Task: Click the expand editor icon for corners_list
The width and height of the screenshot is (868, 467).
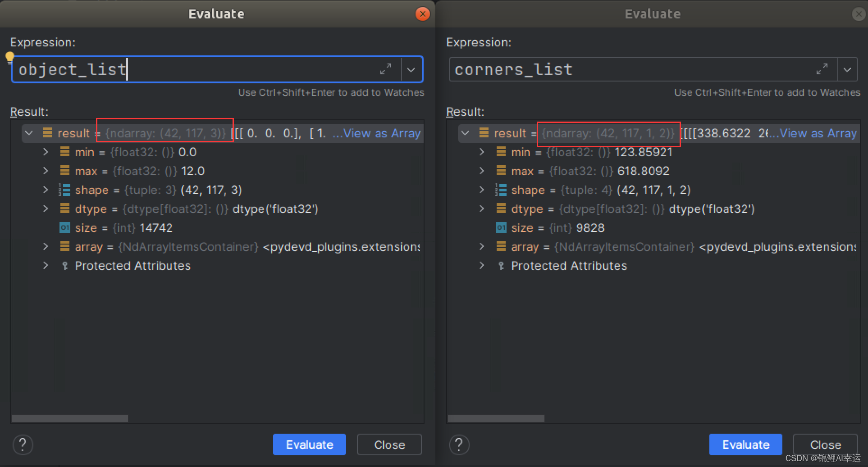Action: pyautogui.click(x=822, y=69)
